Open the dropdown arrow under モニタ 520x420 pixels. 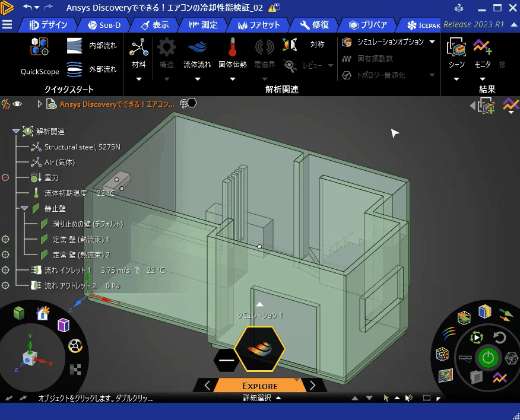(483, 79)
